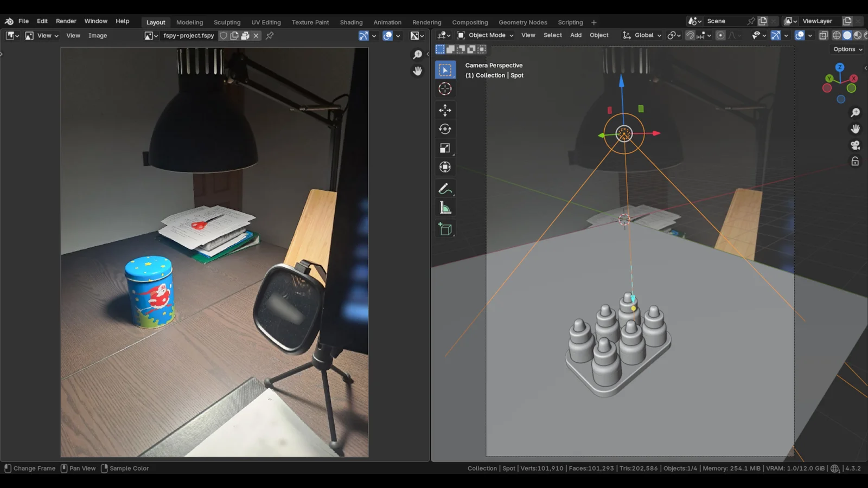Open the Global transform orientation dropdown
This screenshot has height=488, width=868.
(642, 35)
